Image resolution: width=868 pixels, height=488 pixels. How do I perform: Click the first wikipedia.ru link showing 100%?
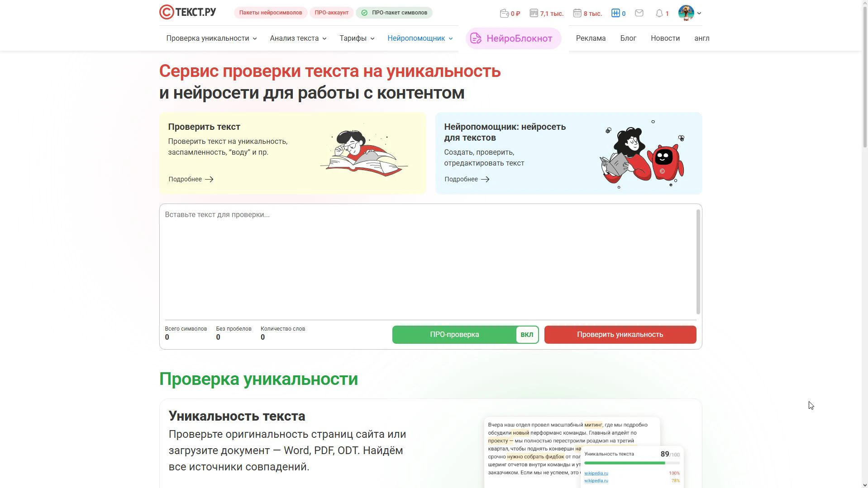(596, 473)
